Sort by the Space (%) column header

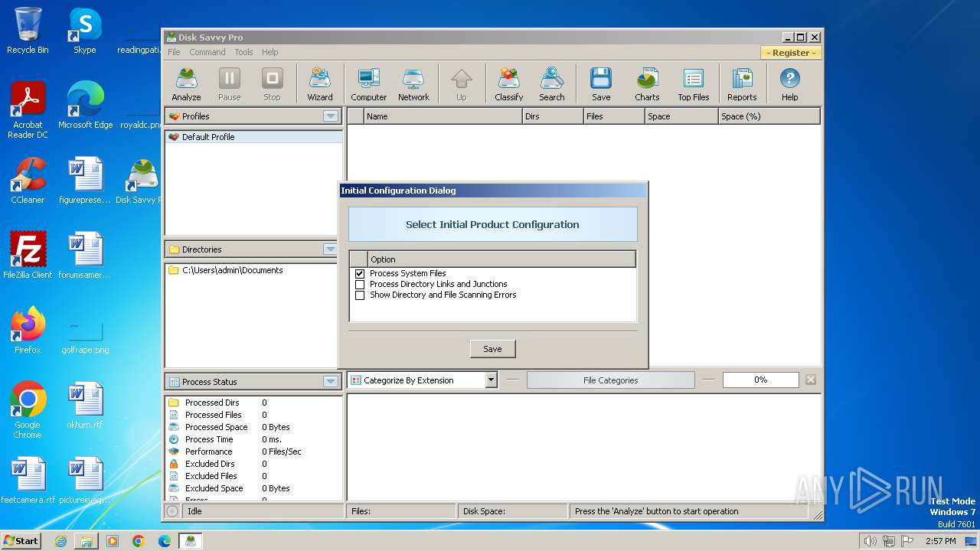coord(769,116)
